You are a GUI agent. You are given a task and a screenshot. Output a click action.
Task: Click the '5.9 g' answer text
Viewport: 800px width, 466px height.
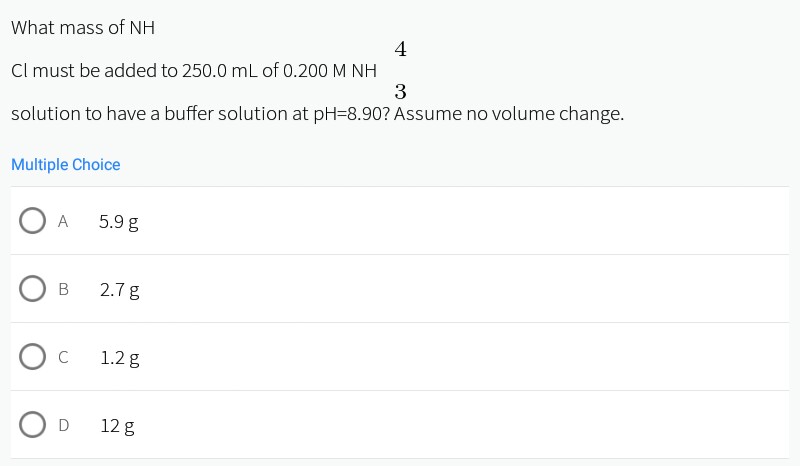click(x=119, y=222)
